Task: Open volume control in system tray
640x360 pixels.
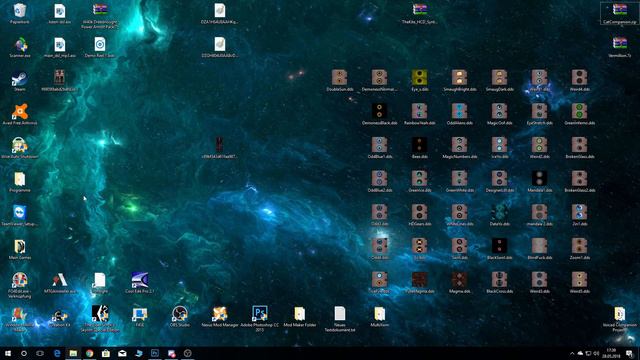Action: 596,353
